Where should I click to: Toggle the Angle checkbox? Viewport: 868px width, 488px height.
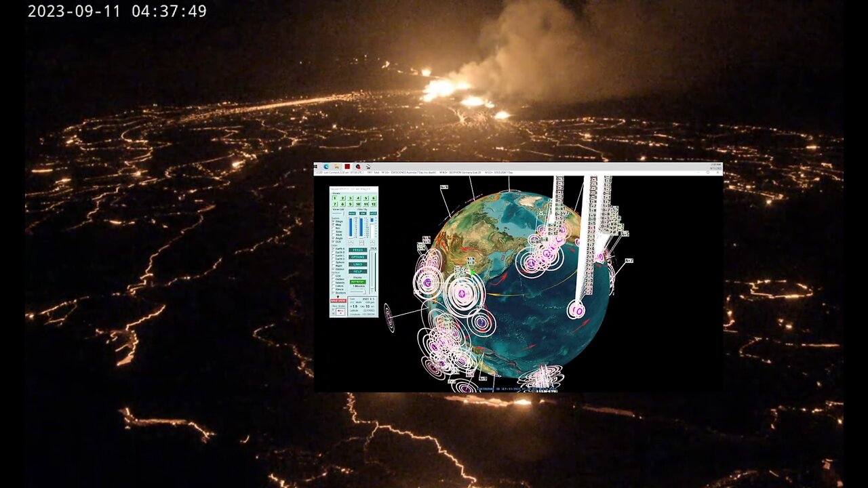click(333, 238)
